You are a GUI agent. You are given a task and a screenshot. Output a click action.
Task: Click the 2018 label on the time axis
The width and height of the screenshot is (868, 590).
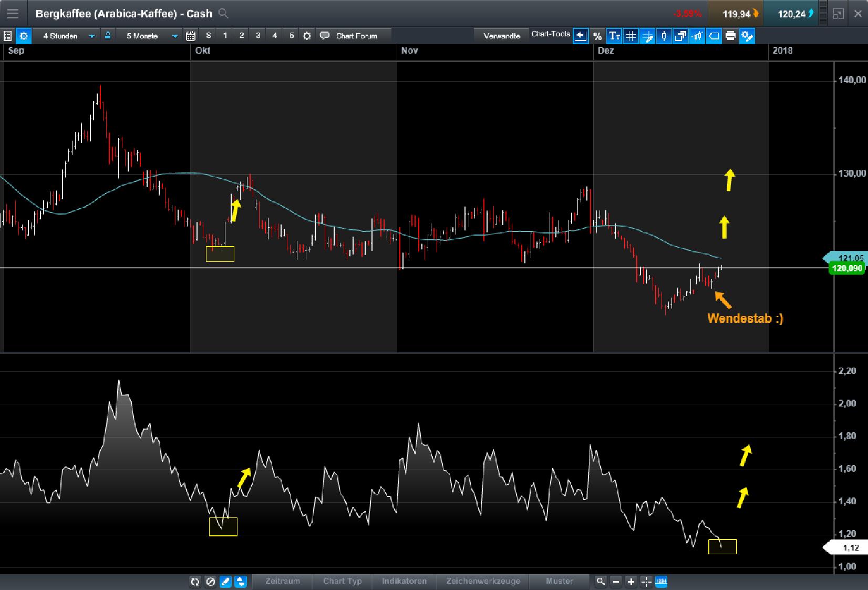[x=783, y=50]
